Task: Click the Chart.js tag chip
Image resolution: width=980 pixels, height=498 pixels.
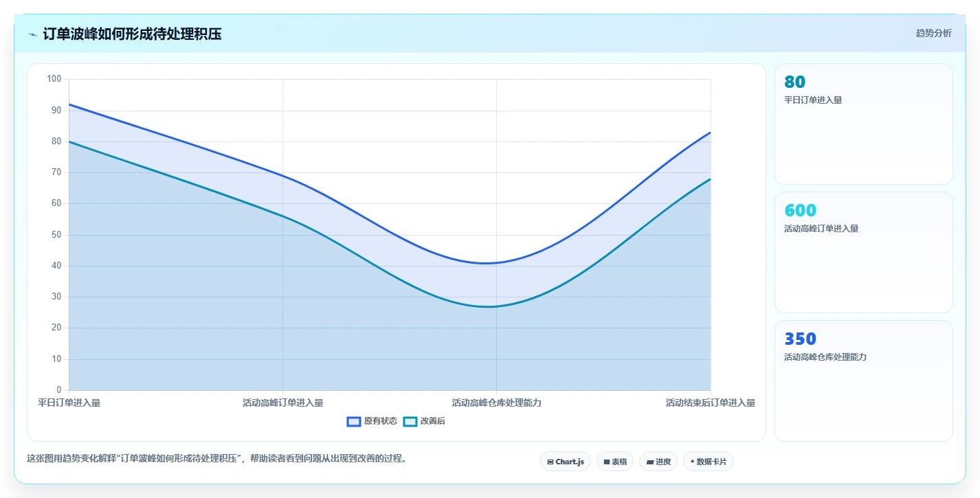Action: coord(566,462)
